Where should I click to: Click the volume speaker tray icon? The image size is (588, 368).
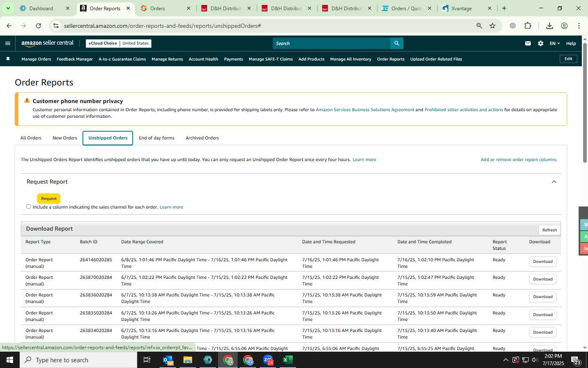[x=535, y=360]
